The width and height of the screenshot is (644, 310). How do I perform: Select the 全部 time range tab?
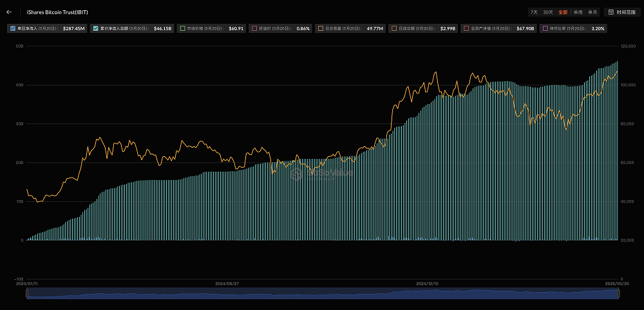pos(563,12)
